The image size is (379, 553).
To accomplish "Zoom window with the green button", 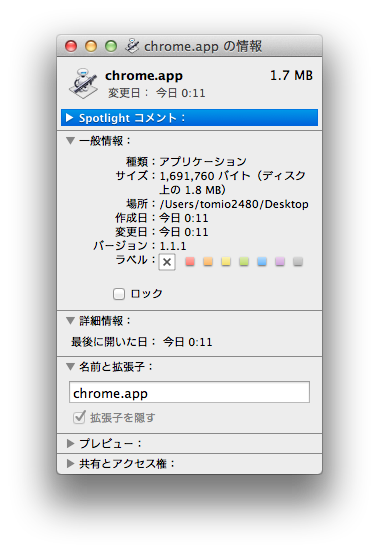I will 111,46.
